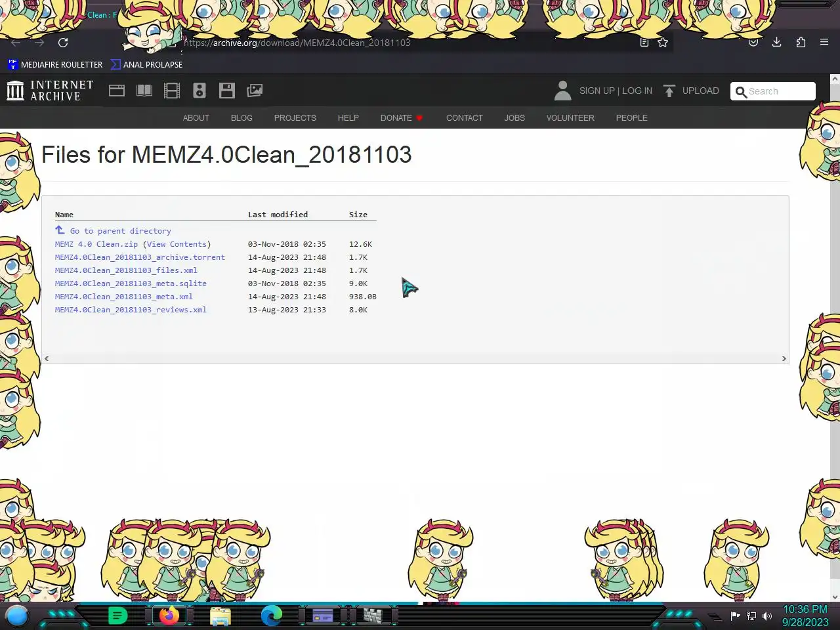This screenshot has height=630, width=840.
Task: Open the BLOG menu item
Action: pos(241,118)
